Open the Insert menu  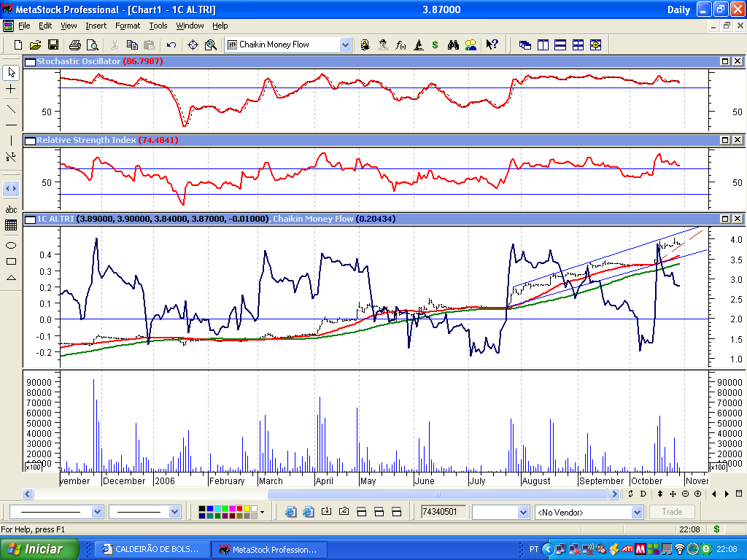pos(96,26)
